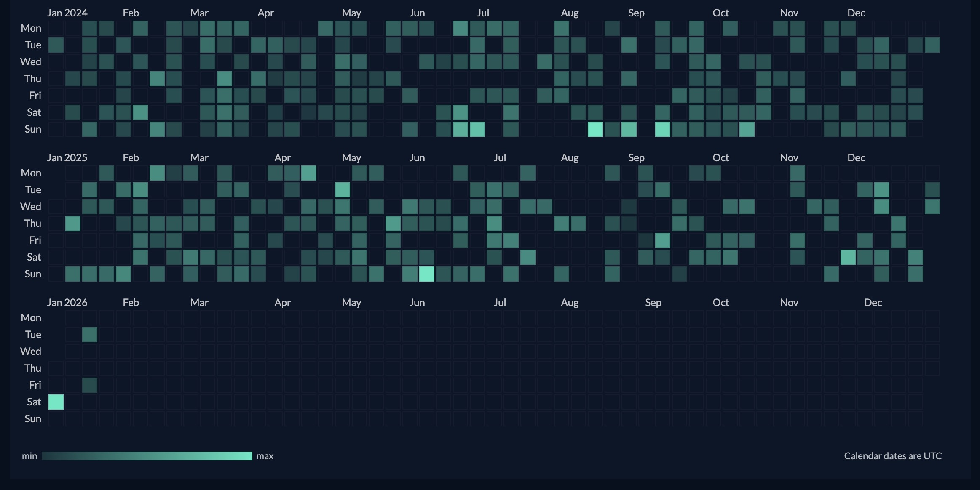Click the bright Thursday cell in early January 2025
Image resolution: width=980 pixels, height=490 pixels.
73,224
